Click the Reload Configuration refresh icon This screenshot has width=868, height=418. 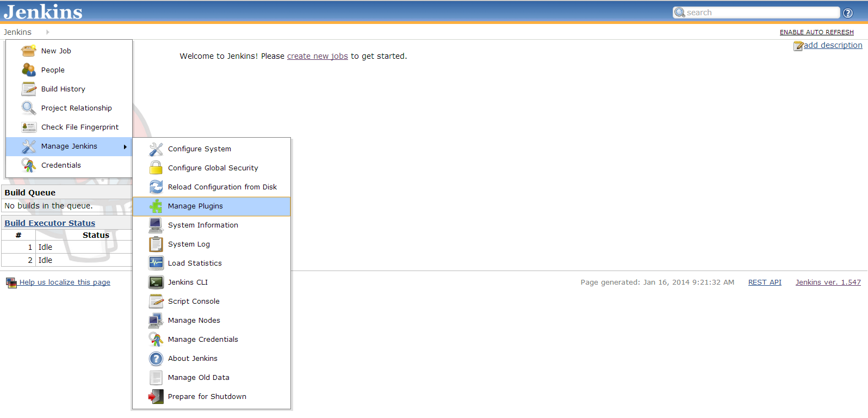click(x=156, y=187)
